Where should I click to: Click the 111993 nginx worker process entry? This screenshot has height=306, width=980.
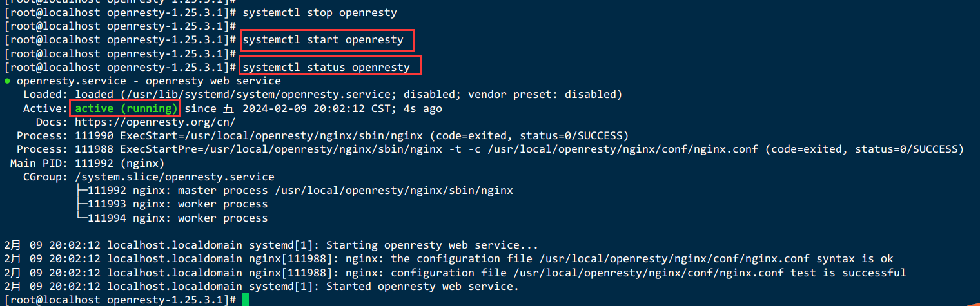tap(171, 204)
